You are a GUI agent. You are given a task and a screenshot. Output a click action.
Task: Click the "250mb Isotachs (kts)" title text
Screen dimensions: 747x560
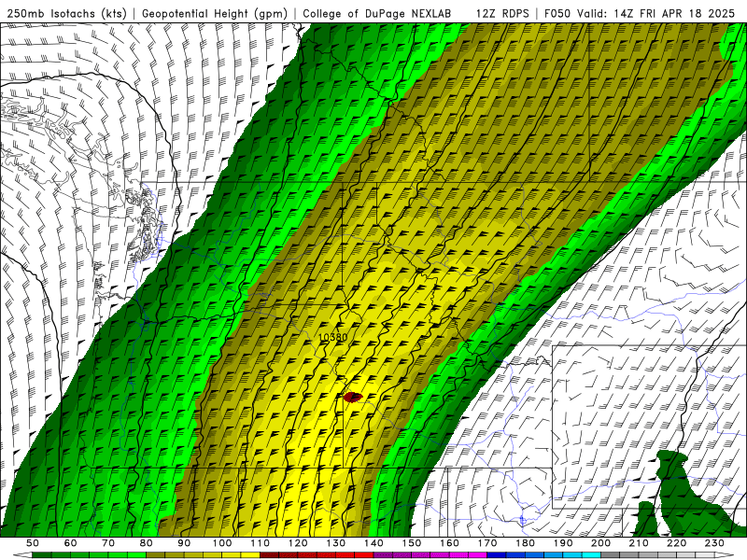tap(67, 14)
